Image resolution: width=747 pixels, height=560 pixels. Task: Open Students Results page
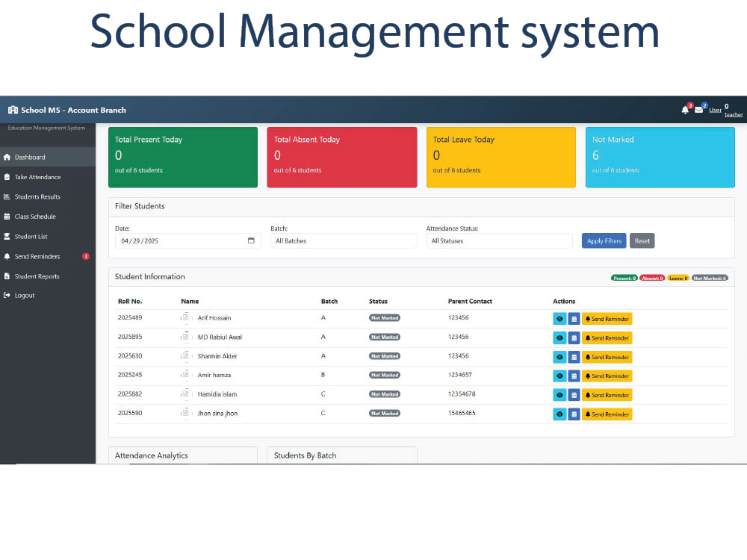(x=48, y=196)
